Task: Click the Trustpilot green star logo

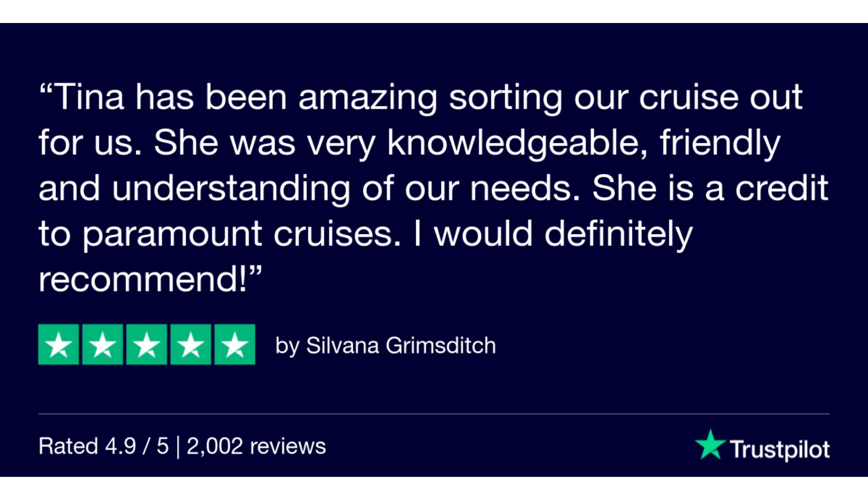Action: coord(710,445)
